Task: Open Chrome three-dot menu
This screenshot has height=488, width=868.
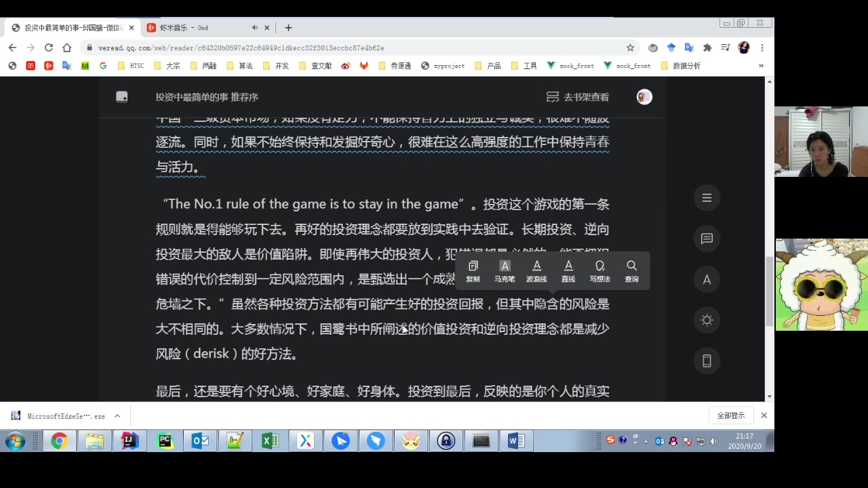Action: click(762, 47)
